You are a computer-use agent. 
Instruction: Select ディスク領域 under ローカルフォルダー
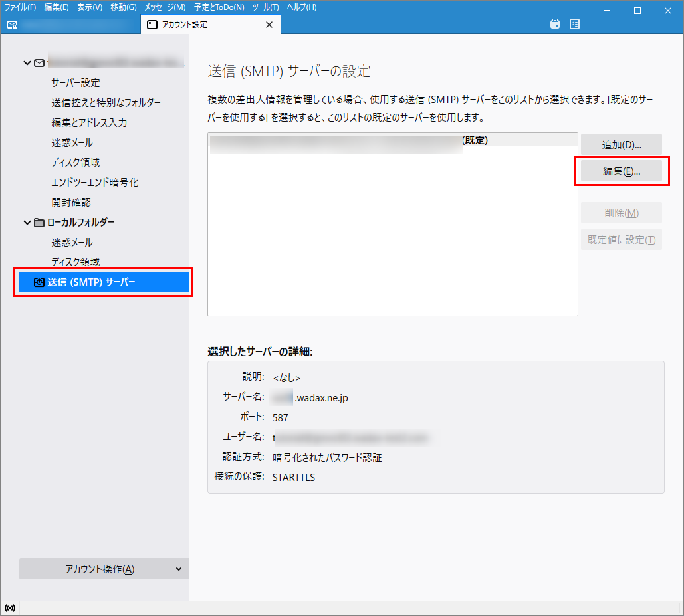click(76, 262)
